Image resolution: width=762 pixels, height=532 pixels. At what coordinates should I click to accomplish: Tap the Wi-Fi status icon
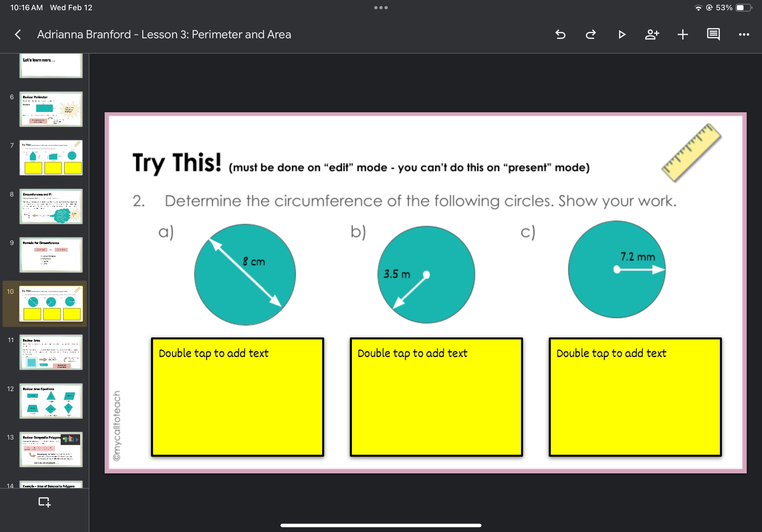point(698,8)
